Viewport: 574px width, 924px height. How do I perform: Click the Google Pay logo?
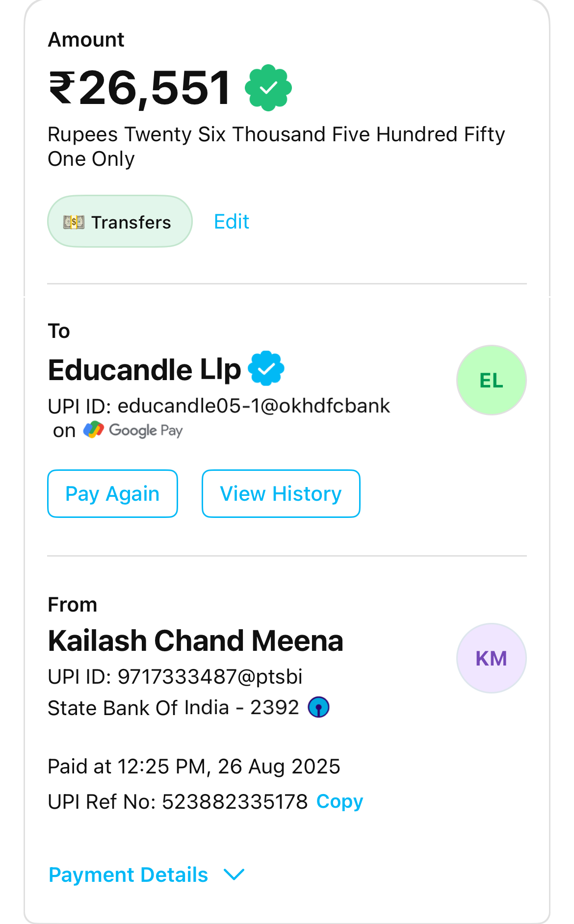133,430
